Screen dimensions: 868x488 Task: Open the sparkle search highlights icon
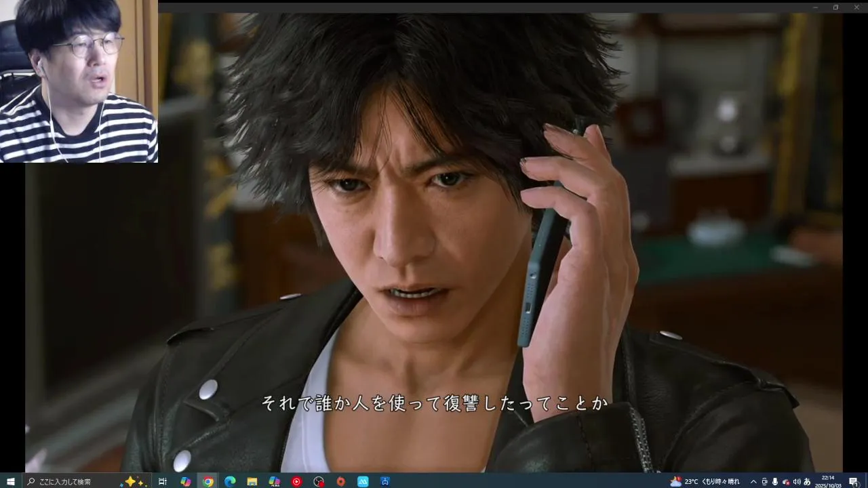[x=134, y=481]
